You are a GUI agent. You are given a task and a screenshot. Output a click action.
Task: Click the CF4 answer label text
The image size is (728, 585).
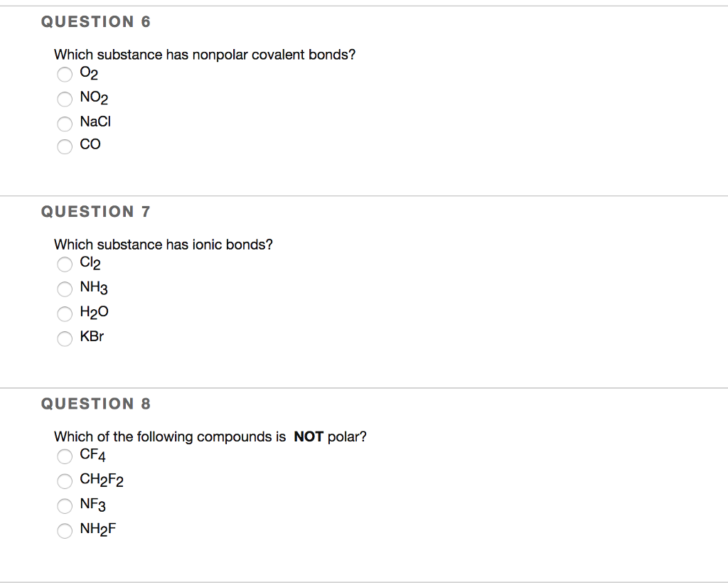click(x=92, y=456)
